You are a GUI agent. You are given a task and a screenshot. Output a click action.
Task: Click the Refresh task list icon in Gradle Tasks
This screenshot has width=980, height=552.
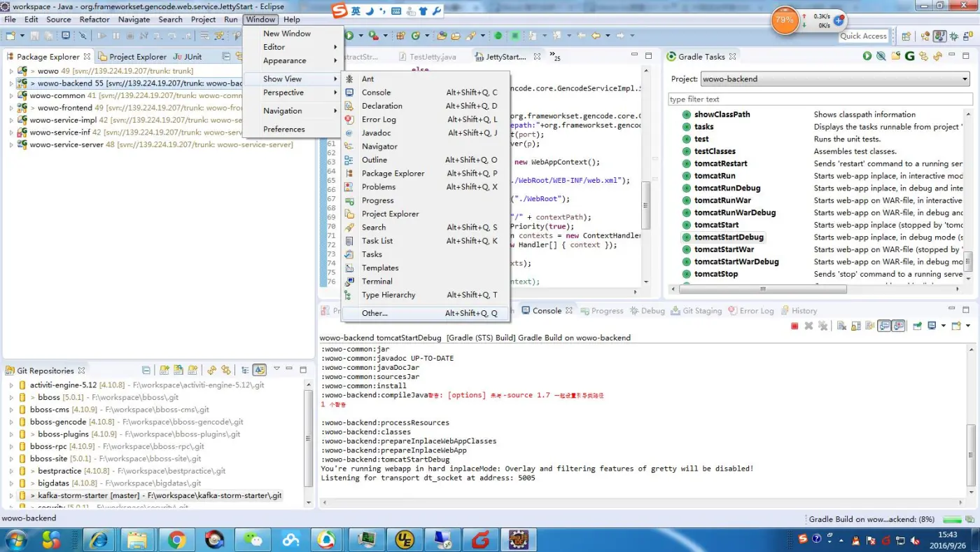click(937, 56)
